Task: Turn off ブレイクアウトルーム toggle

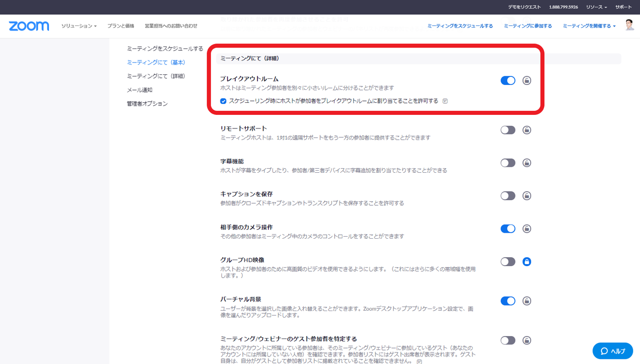Action: 508,80
